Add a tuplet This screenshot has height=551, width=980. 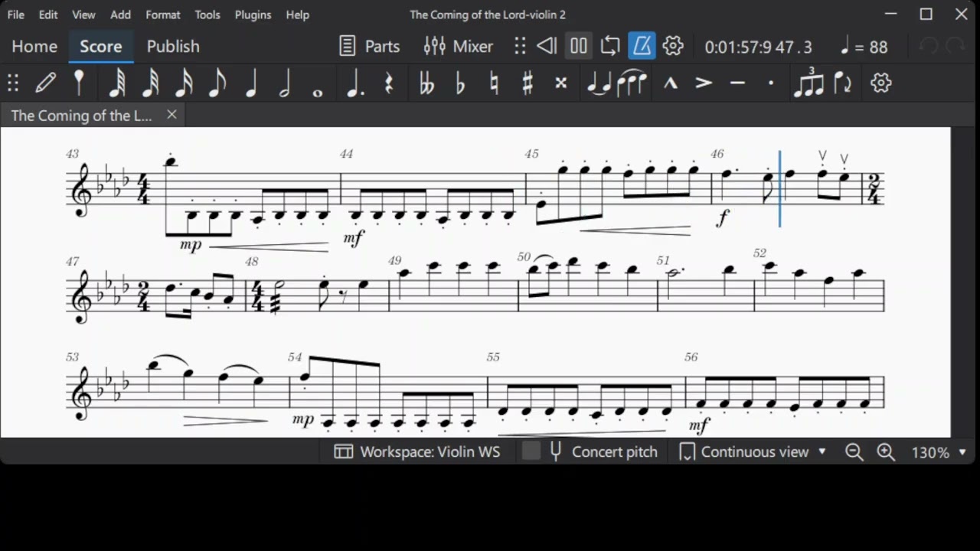pos(808,83)
